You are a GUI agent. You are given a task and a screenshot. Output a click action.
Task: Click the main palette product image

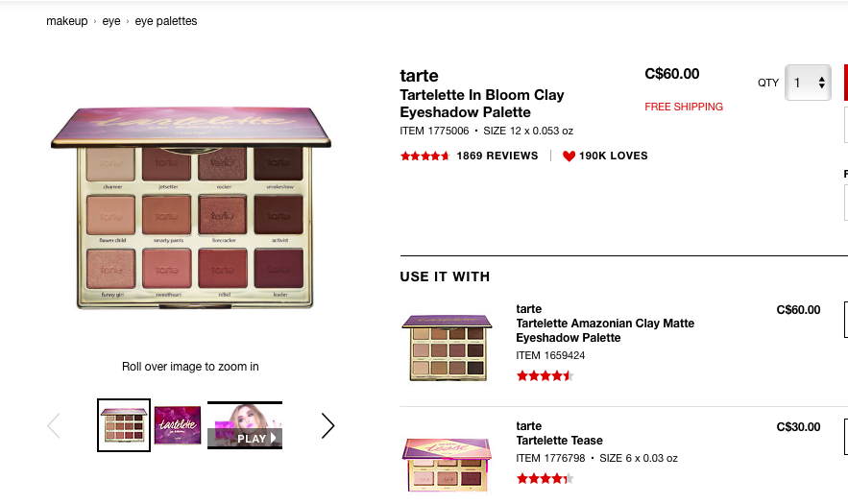pos(190,209)
